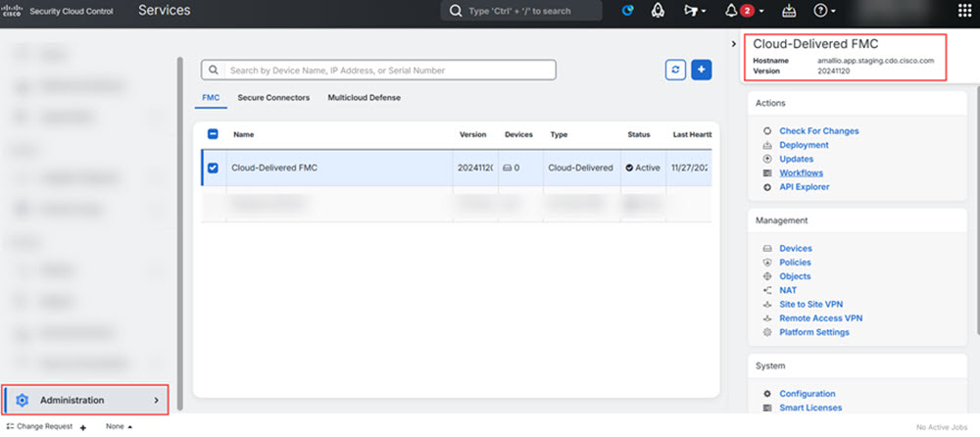980x437 pixels.
Task: Click the refresh icon button
Action: coord(675,70)
